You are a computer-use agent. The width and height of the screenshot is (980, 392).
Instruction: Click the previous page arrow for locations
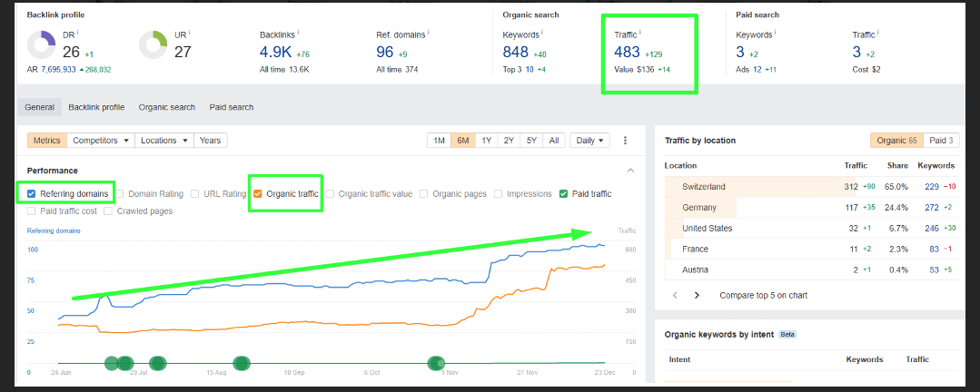pyautogui.click(x=675, y=295)
